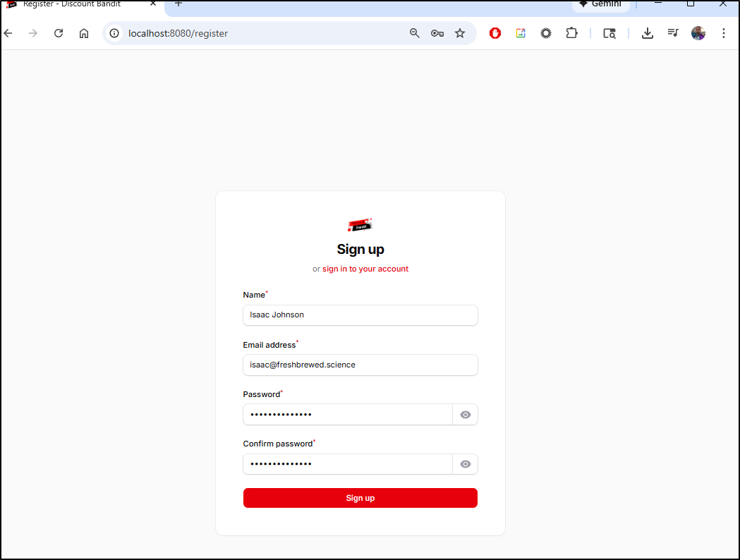
Task: Click the Discount Bandit logo above Sign up
Action: coord(360,225)
